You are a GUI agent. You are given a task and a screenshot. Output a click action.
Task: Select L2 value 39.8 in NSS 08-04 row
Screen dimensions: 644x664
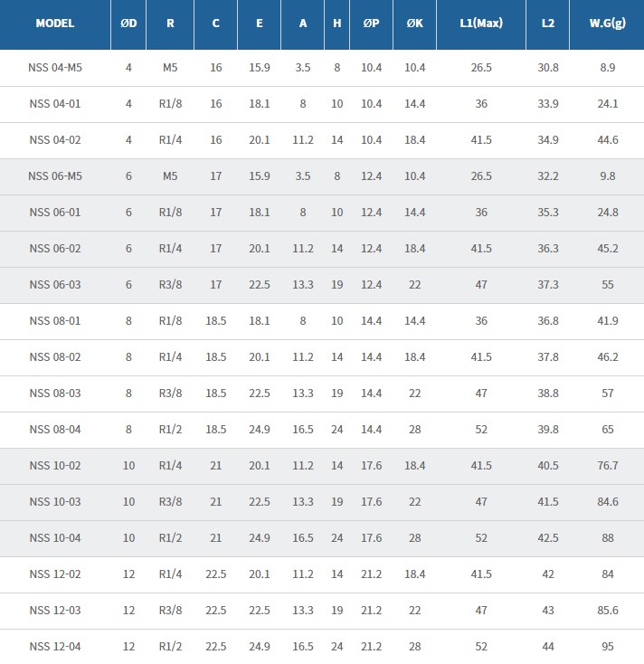pos(548,430)
